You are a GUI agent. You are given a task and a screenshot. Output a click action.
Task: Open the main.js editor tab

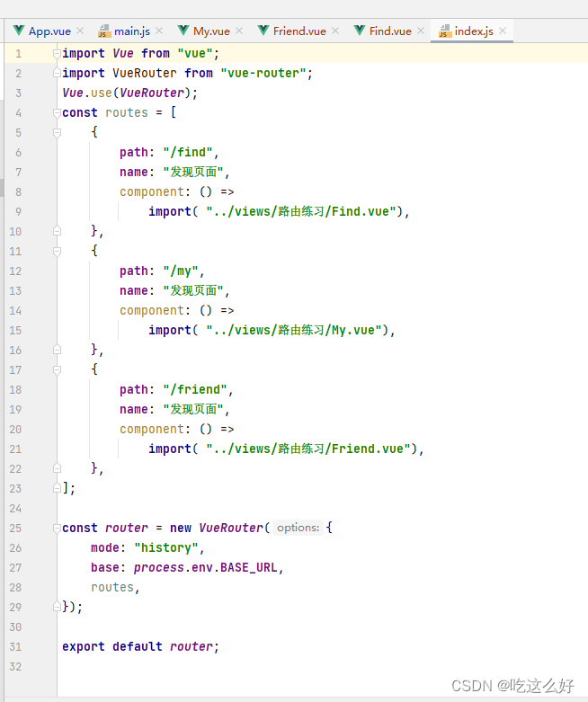131,31
